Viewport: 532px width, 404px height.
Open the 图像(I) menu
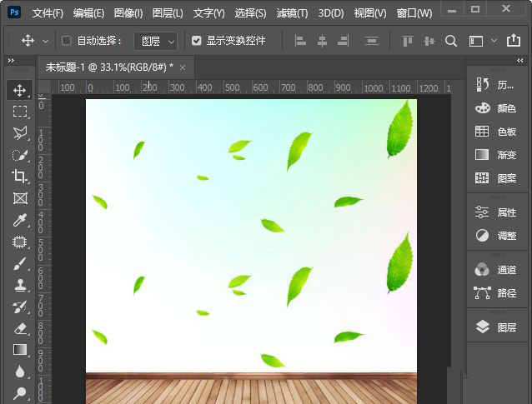point(128,13)
